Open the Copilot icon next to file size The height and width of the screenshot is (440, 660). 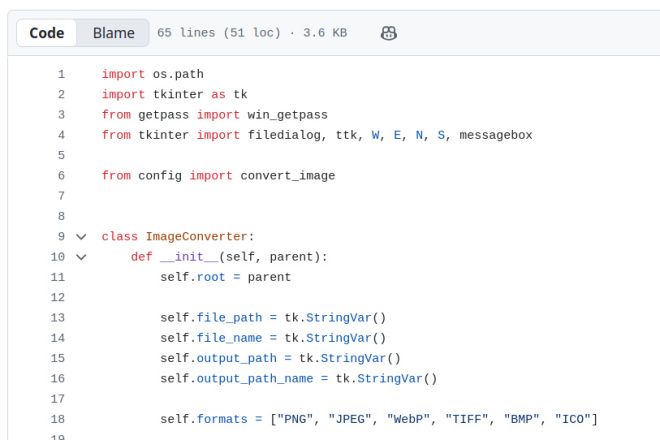click(x=389, y=33)
